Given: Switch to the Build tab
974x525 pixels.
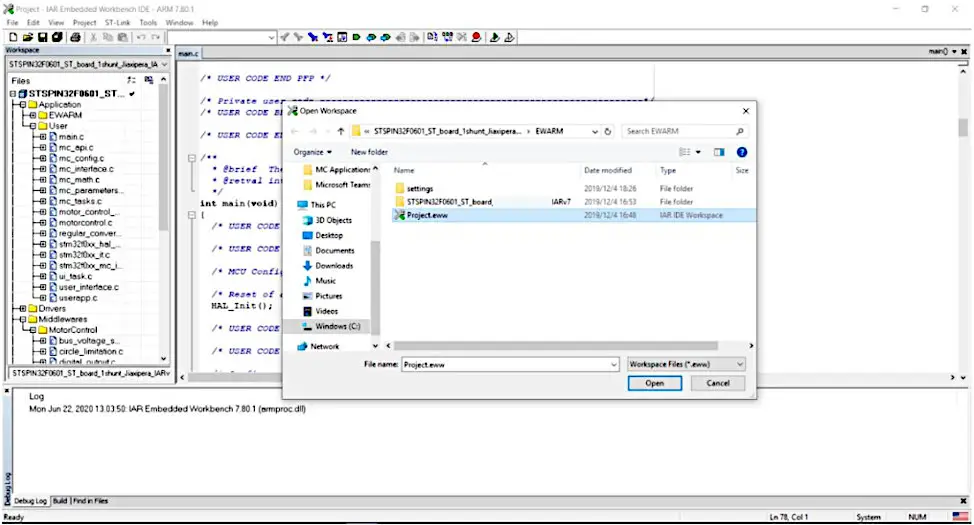Looking at the screenshot, I should pyautogui.click(x=60, y=501).
